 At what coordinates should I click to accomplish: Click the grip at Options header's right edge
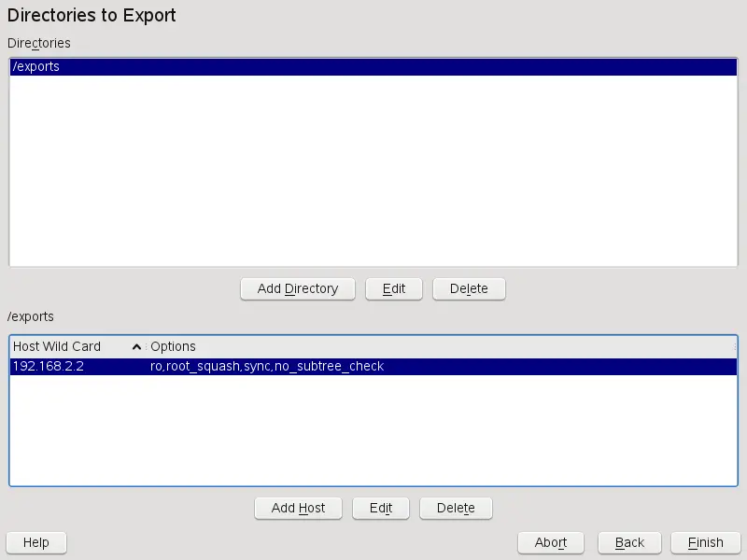click(735, 346)
